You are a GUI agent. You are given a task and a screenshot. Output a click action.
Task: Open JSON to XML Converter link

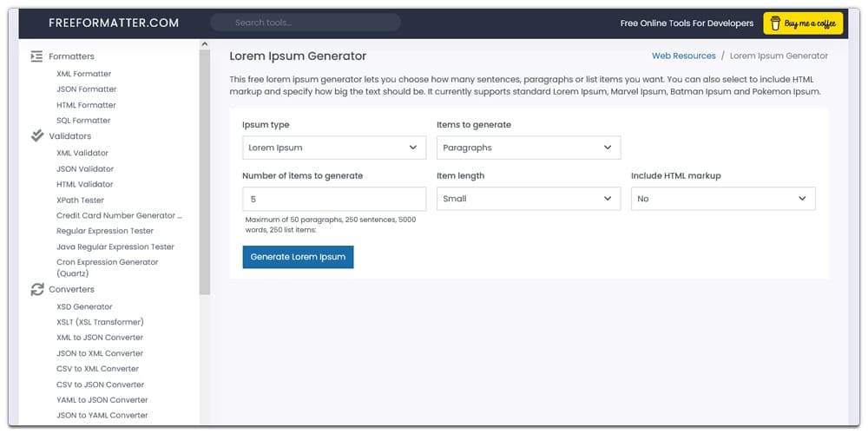tap(100, 353)
